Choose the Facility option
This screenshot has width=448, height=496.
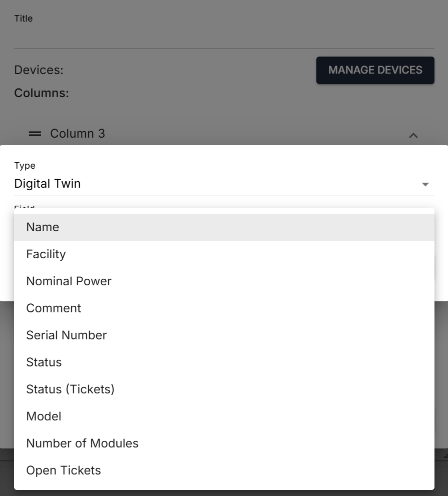tap(46, 254)
